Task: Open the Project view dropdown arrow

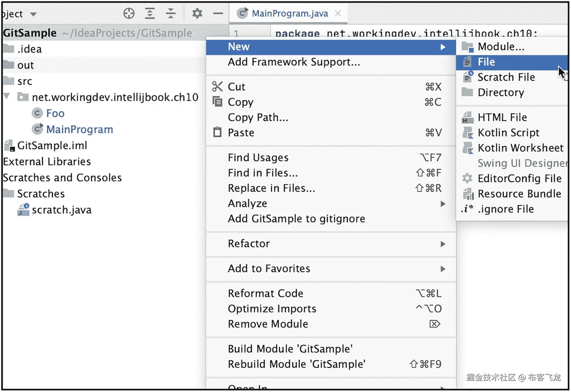Action: [33, 14]
